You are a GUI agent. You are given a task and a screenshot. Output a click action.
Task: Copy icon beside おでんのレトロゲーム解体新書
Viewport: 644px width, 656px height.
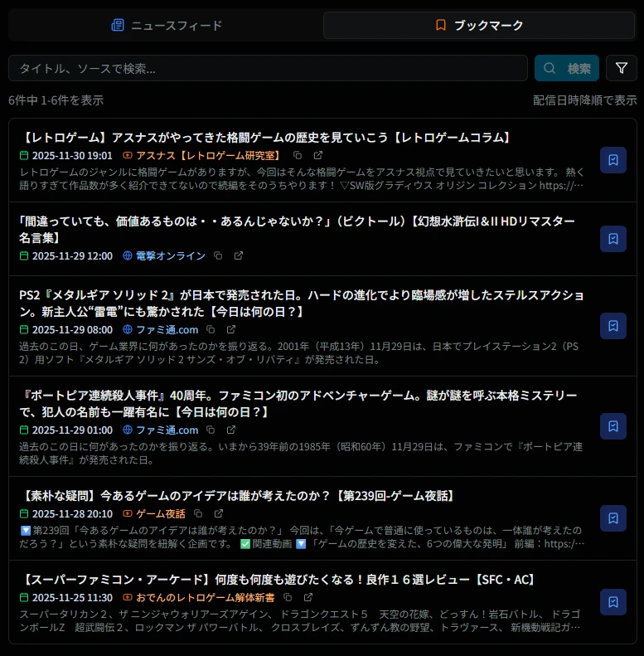pyautogui.click(x=288, y=597)
